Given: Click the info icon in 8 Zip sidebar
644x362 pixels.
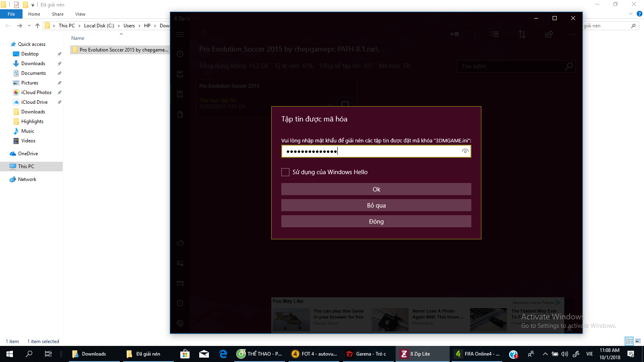Looking at the screenshot, I should coord(180,303).
